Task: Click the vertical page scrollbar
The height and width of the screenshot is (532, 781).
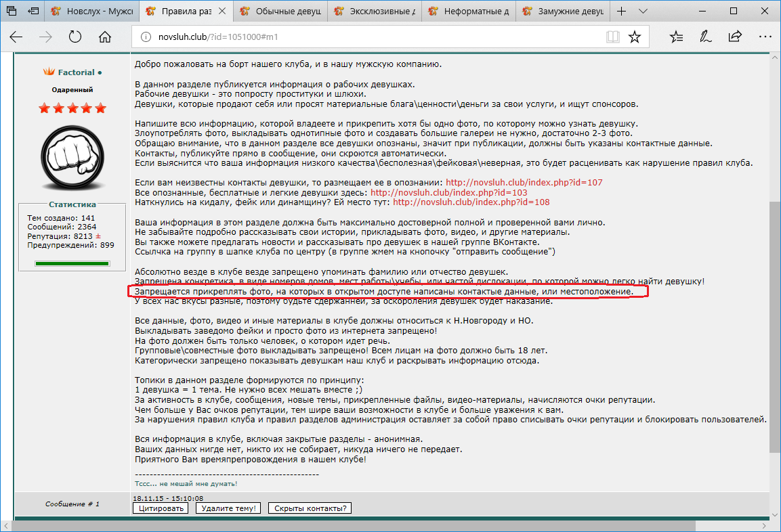Action: [775, 271]
